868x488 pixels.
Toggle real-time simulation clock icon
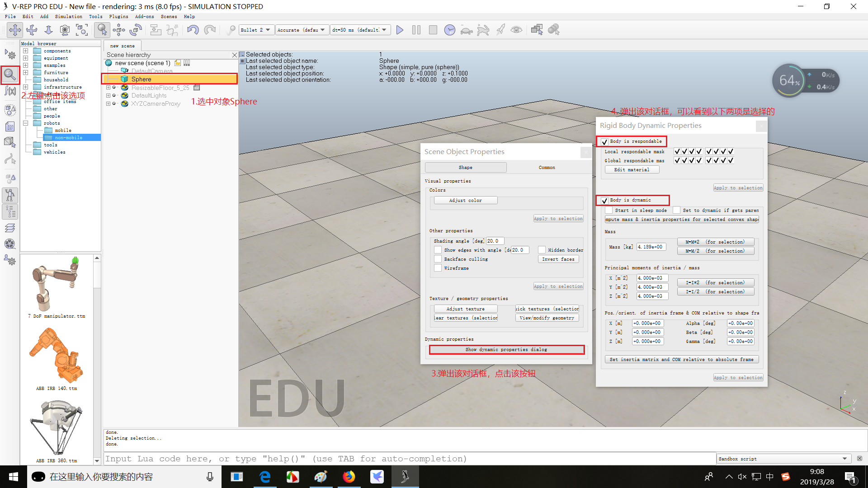(449, 30)
